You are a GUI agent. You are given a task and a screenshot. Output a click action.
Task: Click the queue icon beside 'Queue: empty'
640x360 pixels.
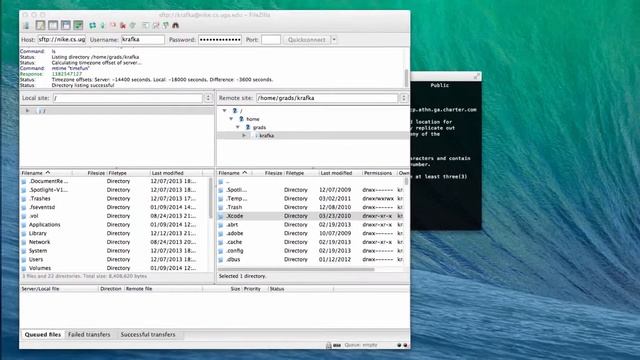pos(337,345)
